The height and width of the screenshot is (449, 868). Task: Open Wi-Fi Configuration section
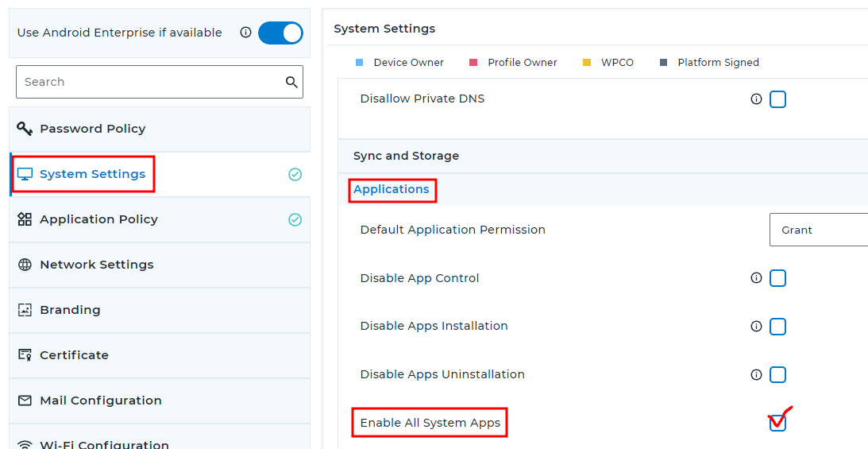tap(160, 437)
